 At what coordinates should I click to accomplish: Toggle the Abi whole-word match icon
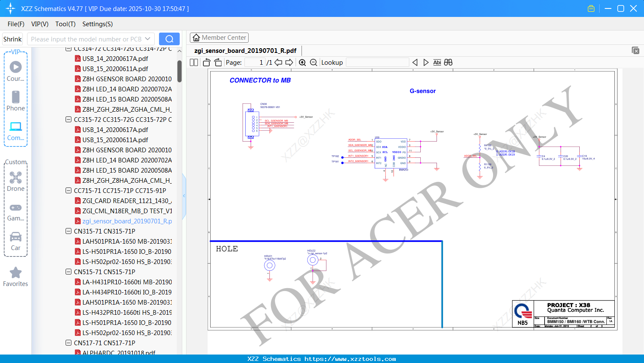pyautogui.click(x=437, y=62)
